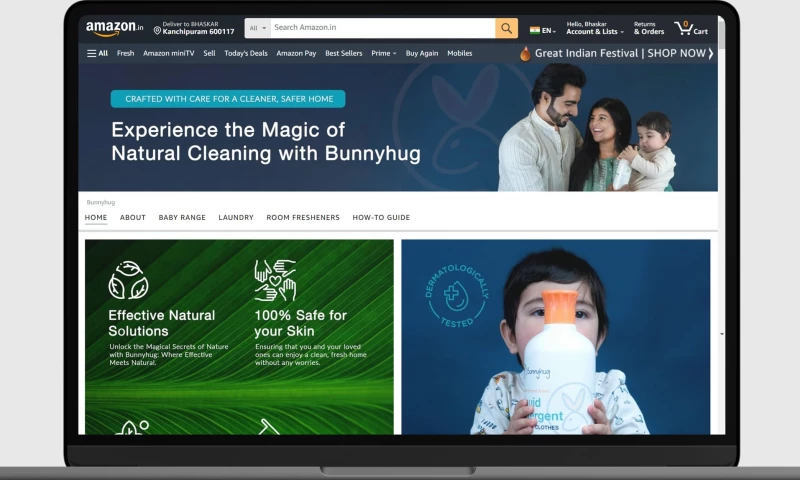Open the BABY RANGE tab
The width and height of the screenshot is (800, 480).
click(x=182, y=217)
